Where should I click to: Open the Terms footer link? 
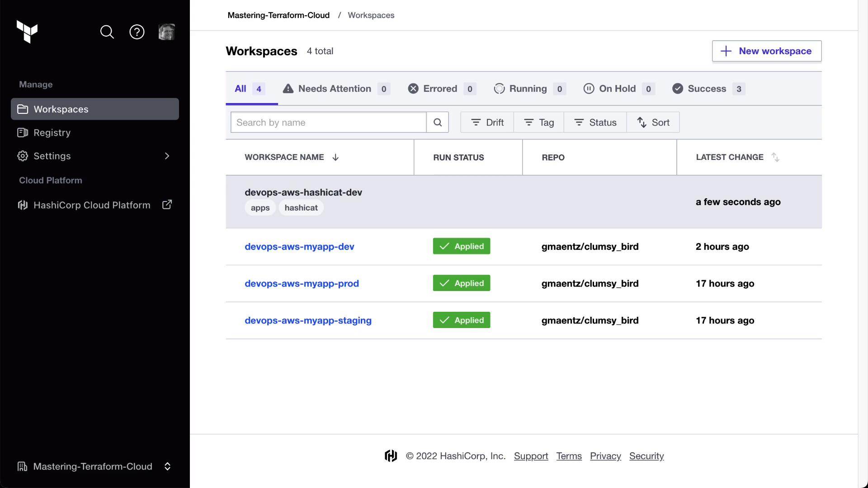569,456
